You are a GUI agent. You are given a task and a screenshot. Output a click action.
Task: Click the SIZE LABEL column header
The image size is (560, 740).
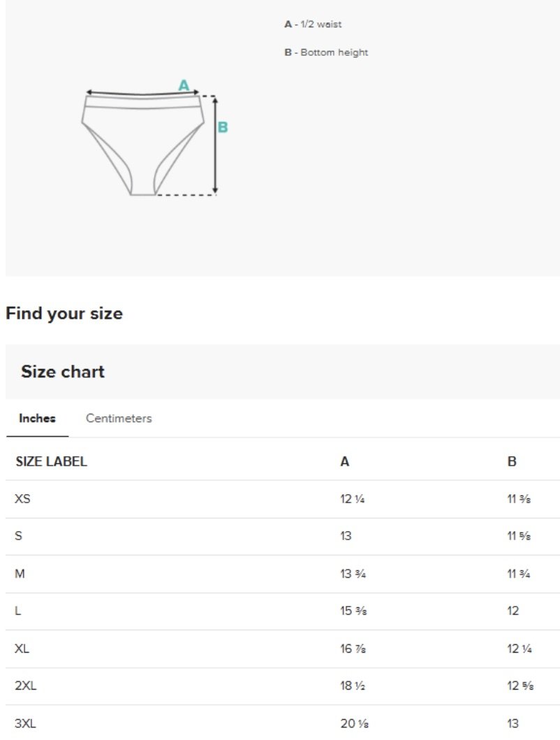pos(52,461)
